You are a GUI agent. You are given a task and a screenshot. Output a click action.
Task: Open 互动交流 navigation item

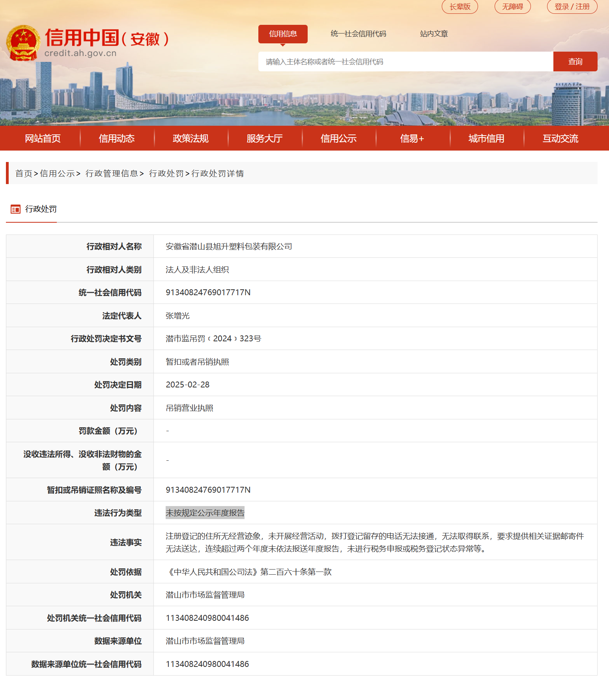pos(560,138)
